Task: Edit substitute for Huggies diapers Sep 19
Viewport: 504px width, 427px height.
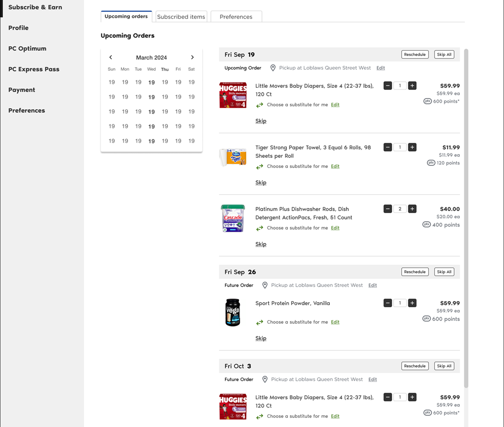Action: point(335,105)
